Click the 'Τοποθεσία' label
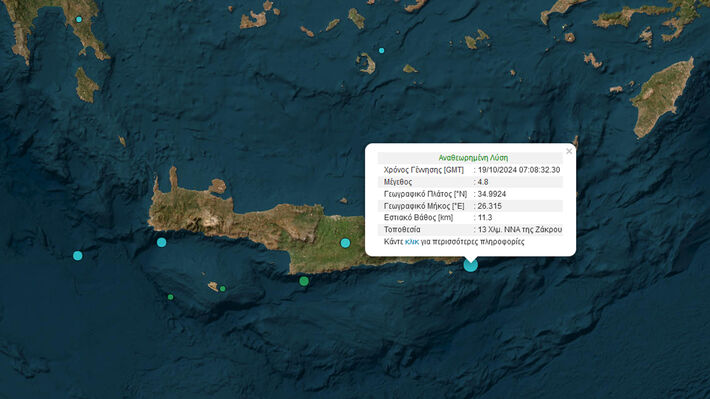 (x=402, y=230)
